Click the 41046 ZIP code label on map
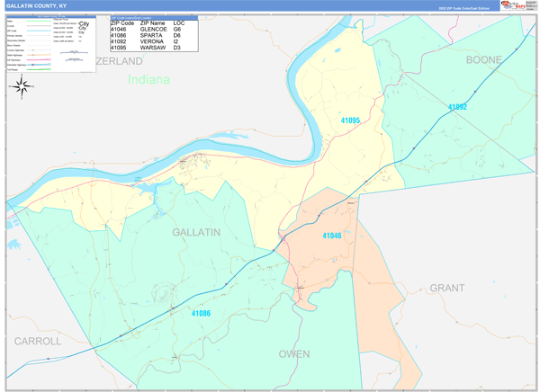540x392 pixels. (331, 236)
